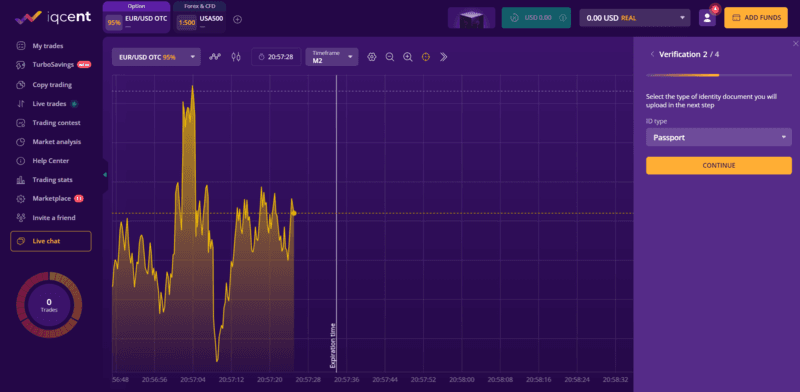Go back from Verification step 2

click(652, 54)
